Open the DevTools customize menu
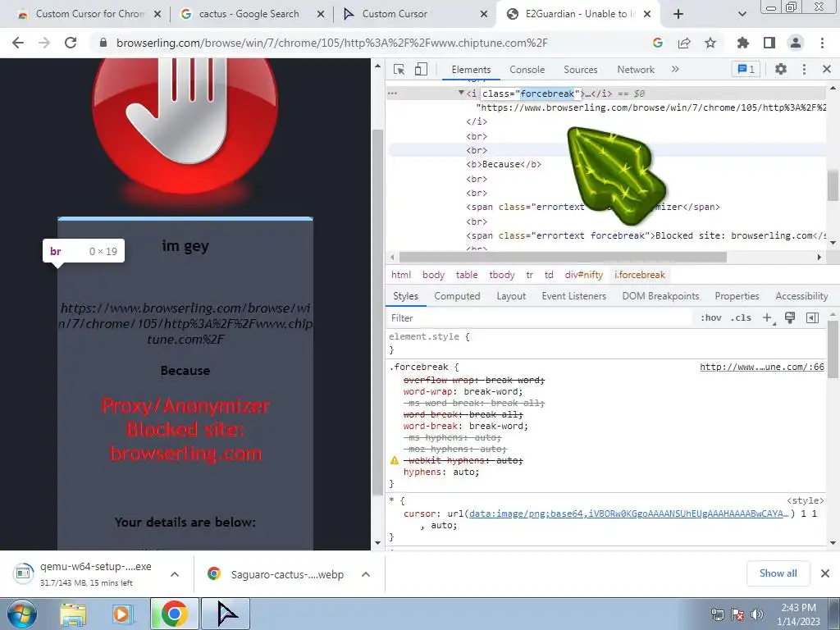This screenshot has width=840, height=630. pyautogui.click(x=804, y=69)
